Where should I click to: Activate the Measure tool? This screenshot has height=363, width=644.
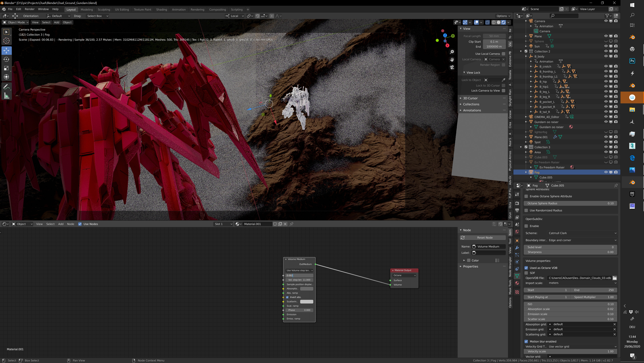tap(7, 96)
